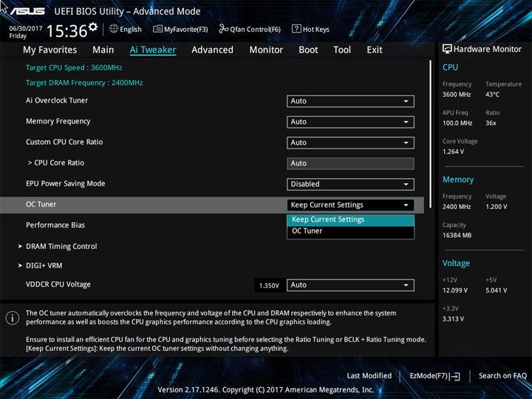Image resolution: width=532 pixels, height=399 pixels.
Task: Open the EPU Power Saving Mode dropdown
Action: 350,184
